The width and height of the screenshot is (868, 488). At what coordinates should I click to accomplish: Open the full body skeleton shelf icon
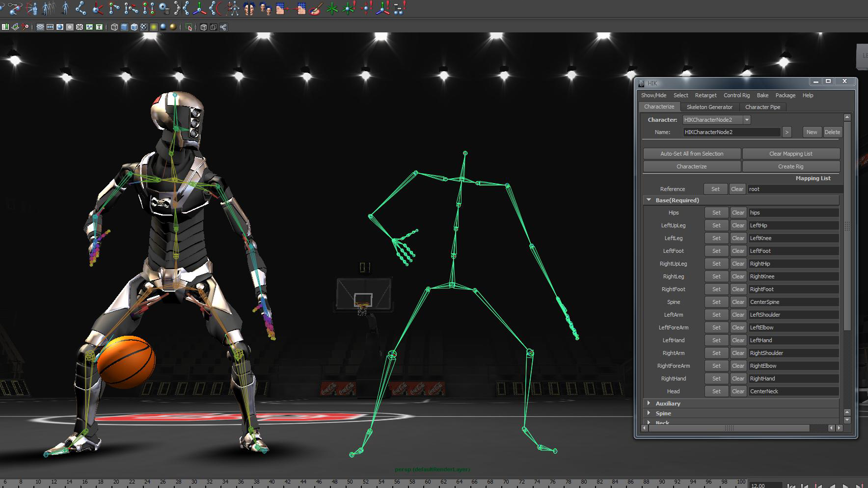pyautogui.click(x=233, y=8)
